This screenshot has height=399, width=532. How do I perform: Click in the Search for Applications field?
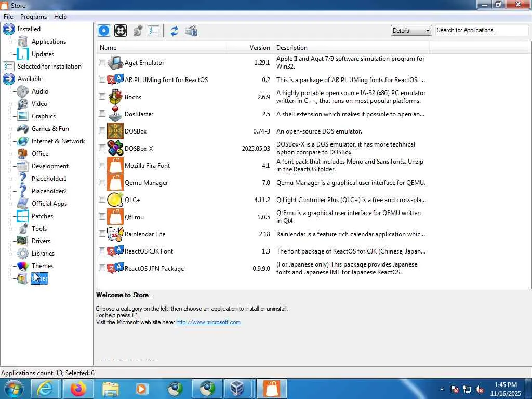[x=482, y=30]
